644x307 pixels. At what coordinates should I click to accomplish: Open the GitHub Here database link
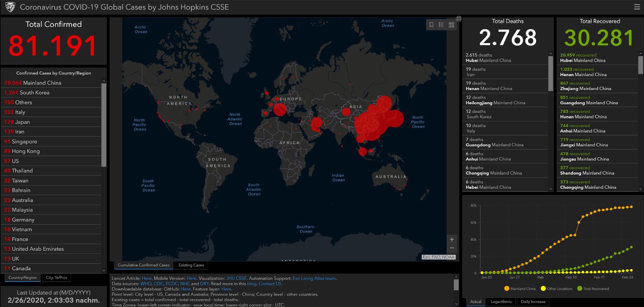point(186,289)
